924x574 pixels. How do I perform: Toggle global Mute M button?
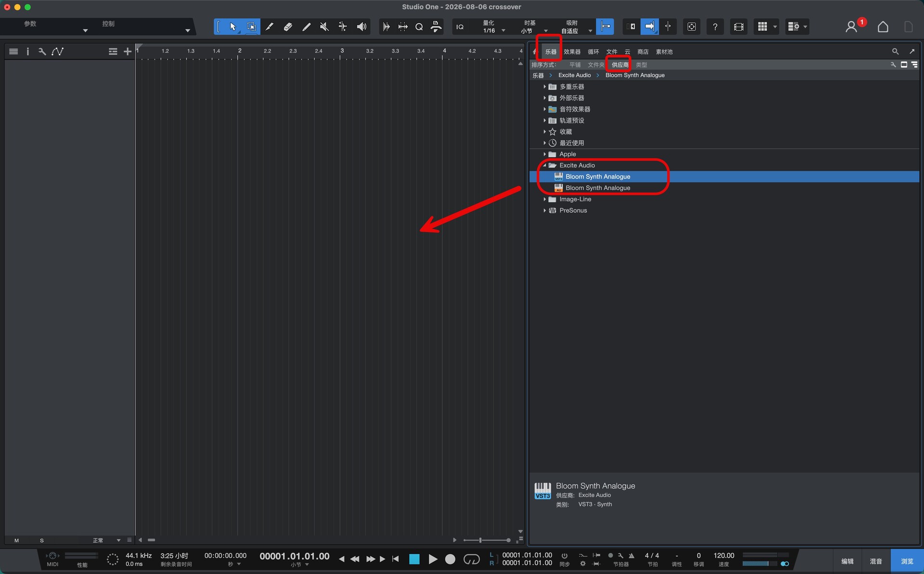(17, 540)
